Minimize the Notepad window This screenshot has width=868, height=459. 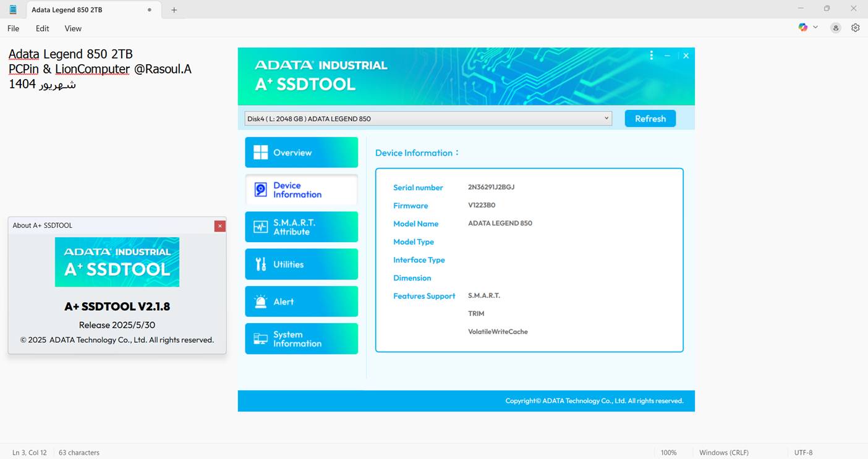coord(801,9)
